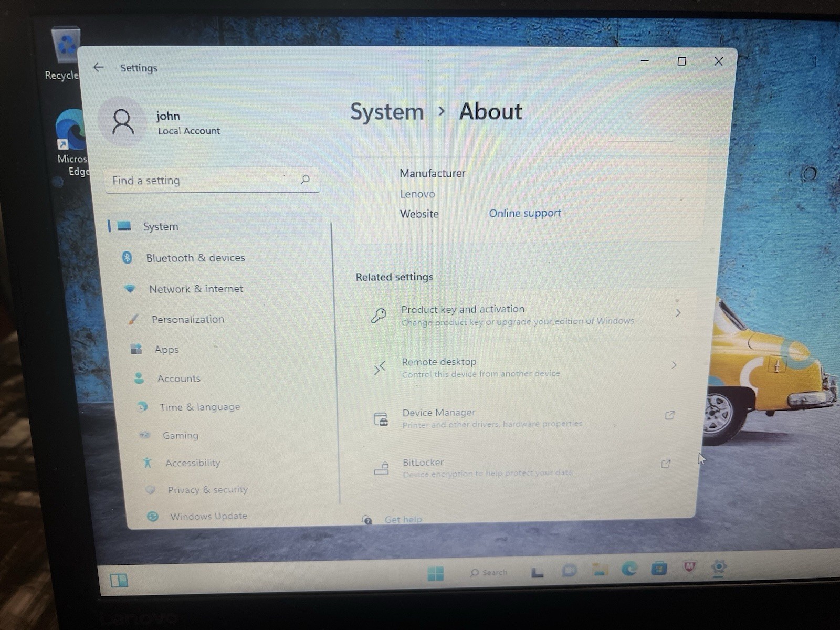840x630 pixels.
Task: Click the Windows Update sync icon
Action: click(x=153, y=516)
